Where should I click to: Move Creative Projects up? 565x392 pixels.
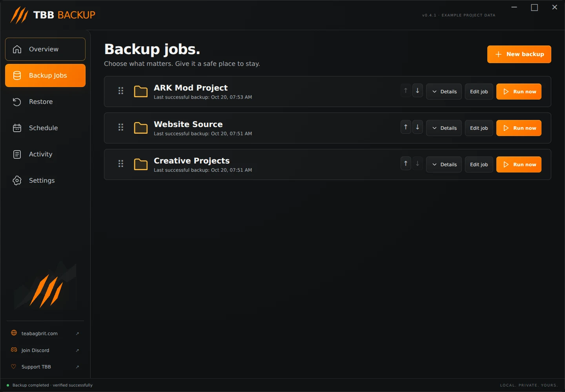(406, 163)
